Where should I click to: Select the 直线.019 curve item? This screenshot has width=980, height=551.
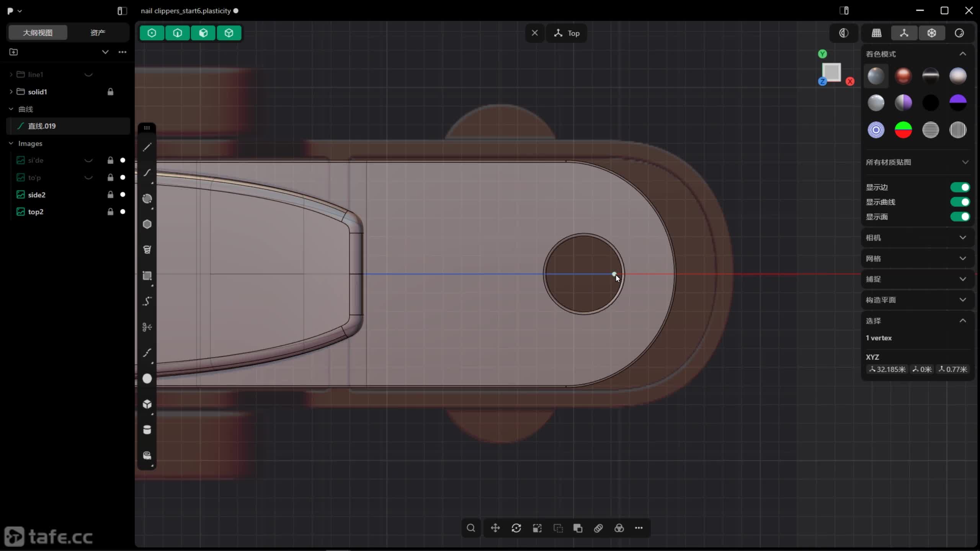tap(42, 126)
